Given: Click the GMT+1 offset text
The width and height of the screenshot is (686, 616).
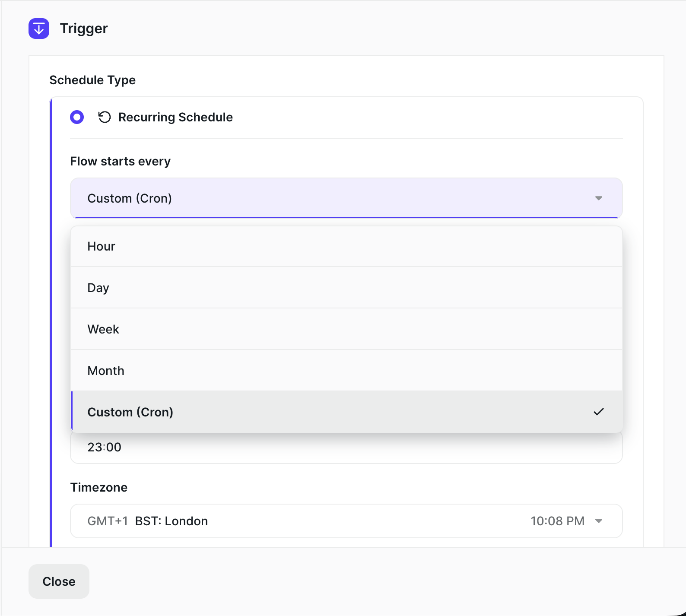Looking at the screenshot, I should [108, 521].
